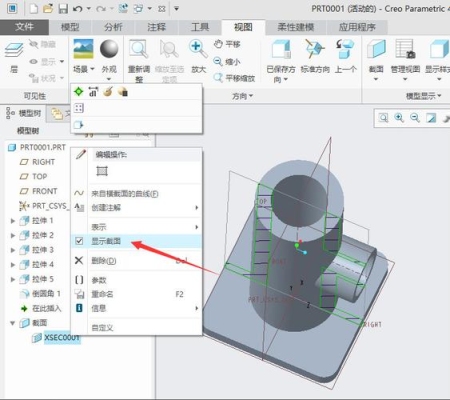Switch to the 柔性建模 ribbon tab
Image resolution: width=450 pixels, height=400 pixels.
point(296,27)
